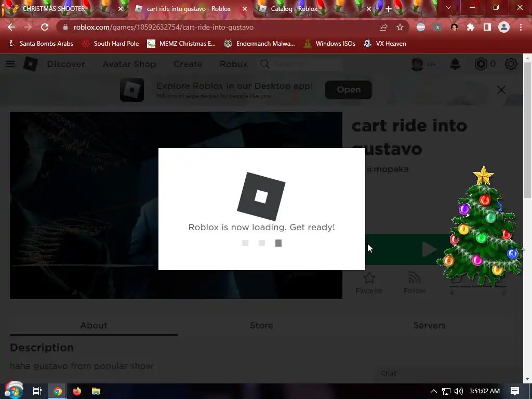532x399 pixels.
Task: Reload the page with the refresh icon
Action: click(45, 27)
